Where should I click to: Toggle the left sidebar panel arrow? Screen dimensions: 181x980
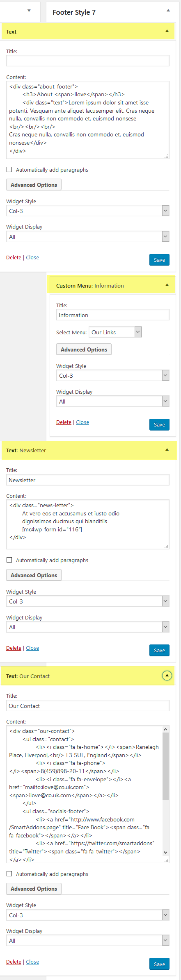tap(29, 11)
